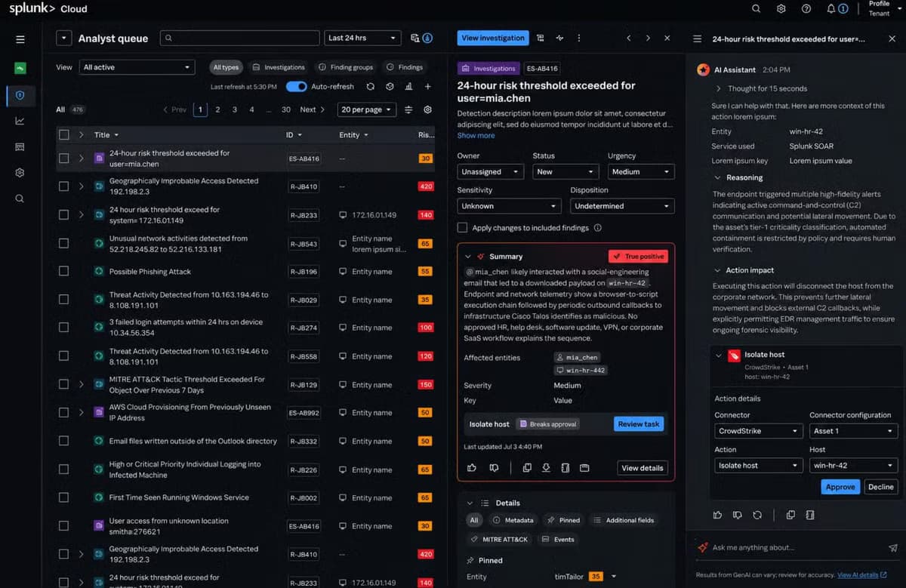Select the Findings filter tab
The height and width of the screenshot is (588, 906).
tap(405, 67)
